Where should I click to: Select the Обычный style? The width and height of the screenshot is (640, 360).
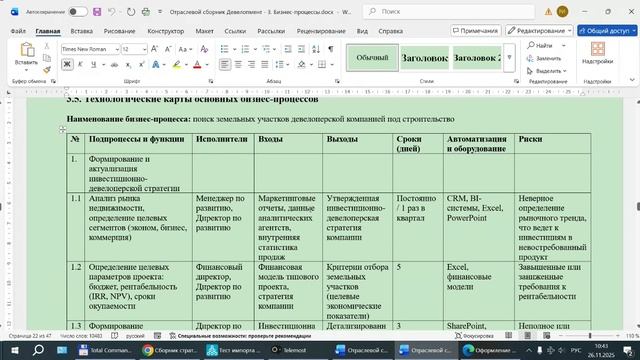tap(372, 58)
